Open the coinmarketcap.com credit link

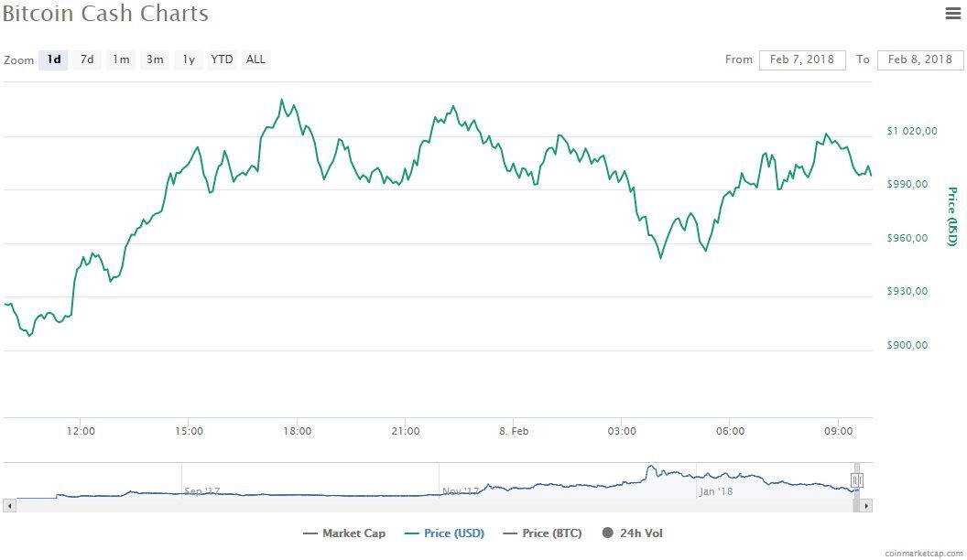coord(923,554)
